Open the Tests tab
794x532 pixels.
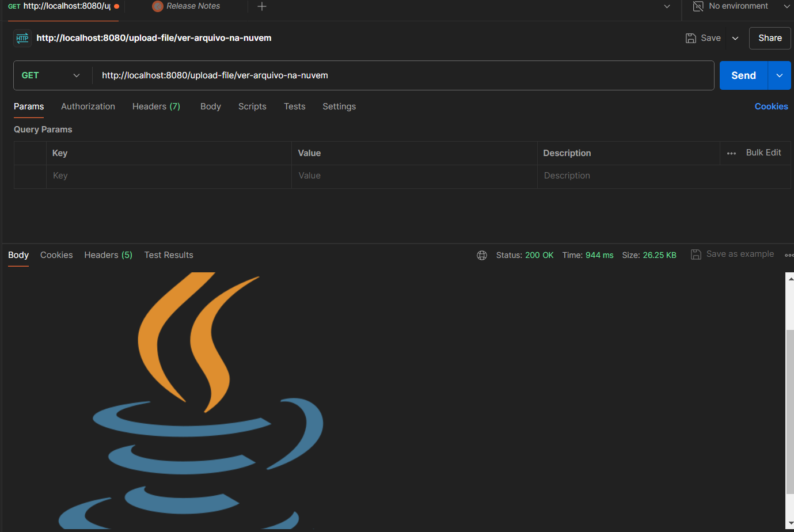294,107
